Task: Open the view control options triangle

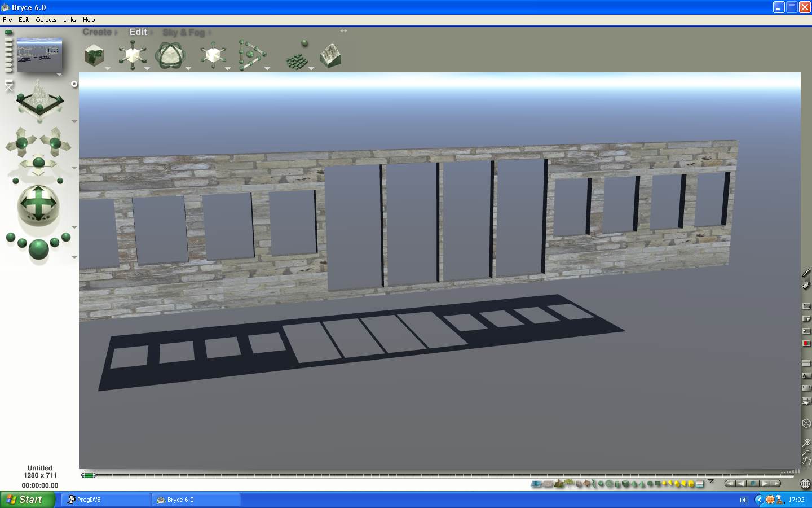Action: point(74,121)
